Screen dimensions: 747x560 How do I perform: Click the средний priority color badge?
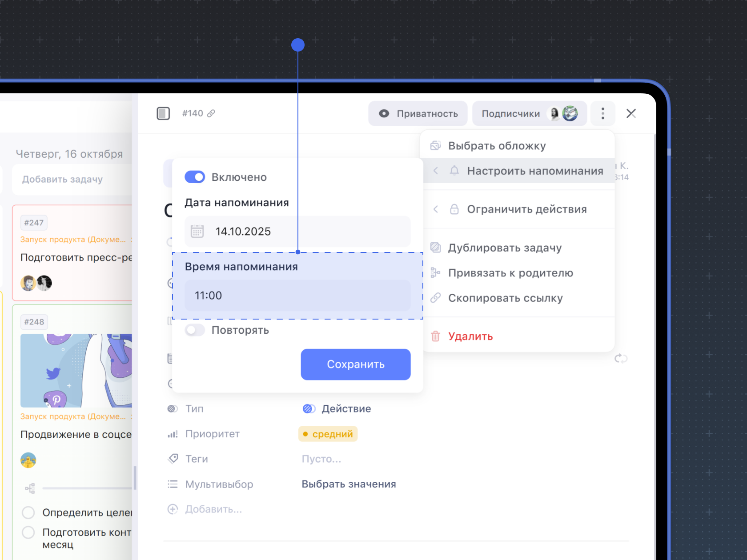pos(328,434)
